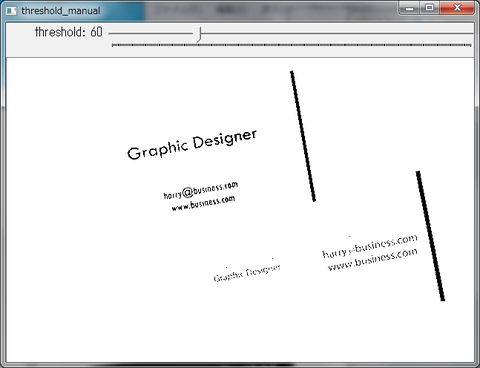Click the upper 'www.business.com' text on the left card
Image resolution: width=480 pixels, height=368 pixels.
[203, 203]
